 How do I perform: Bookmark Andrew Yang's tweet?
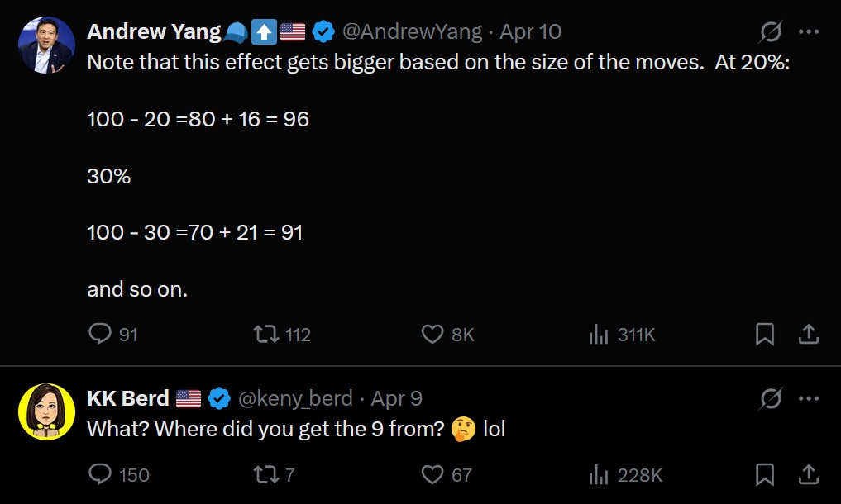(765, 334)
